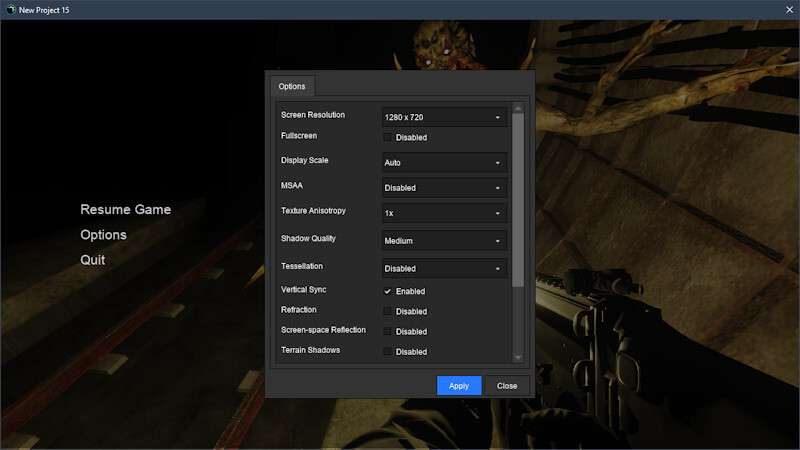
Task: Click the scrollbar down arrow in Options
Action: 518,357
